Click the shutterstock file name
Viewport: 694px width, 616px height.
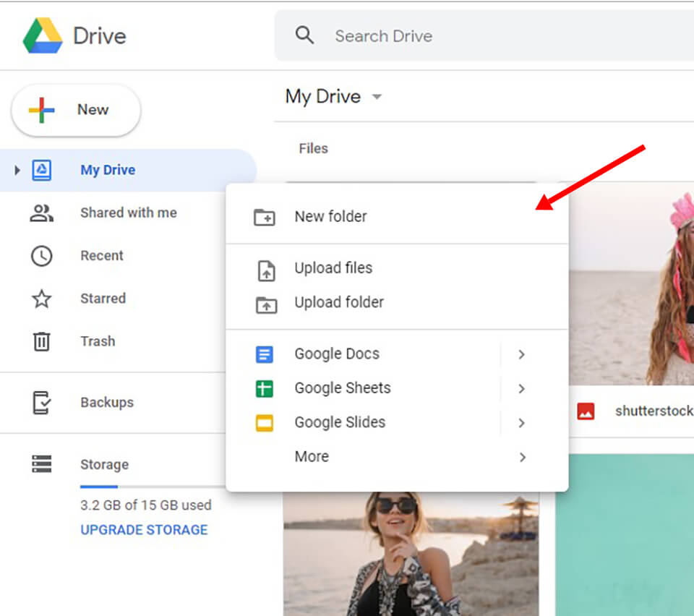point(654,411)
